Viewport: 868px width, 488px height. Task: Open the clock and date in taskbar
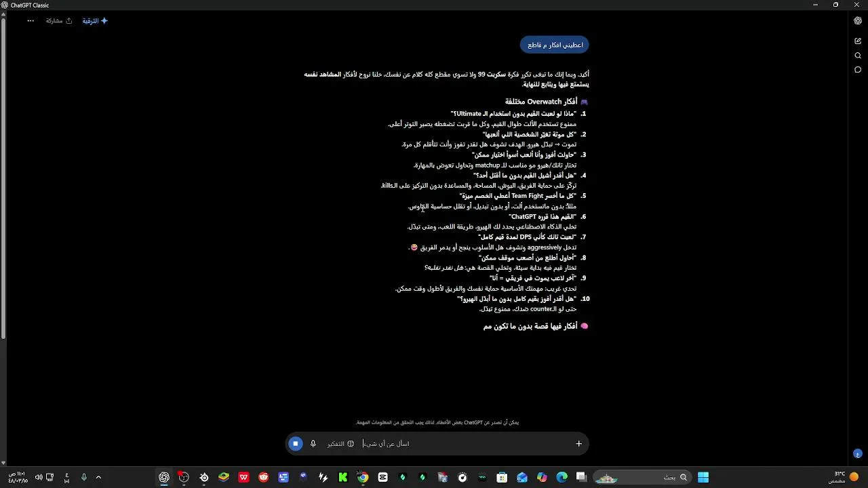click(18, 477)
